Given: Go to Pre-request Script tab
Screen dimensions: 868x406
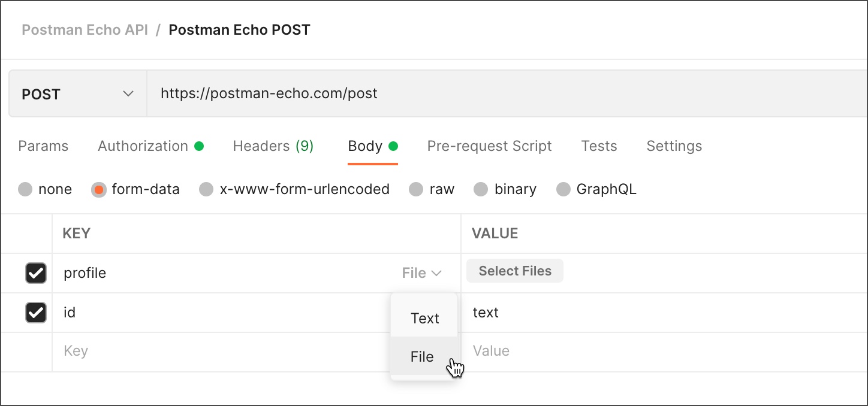Looking at the screenshot, I should [489, 146].
